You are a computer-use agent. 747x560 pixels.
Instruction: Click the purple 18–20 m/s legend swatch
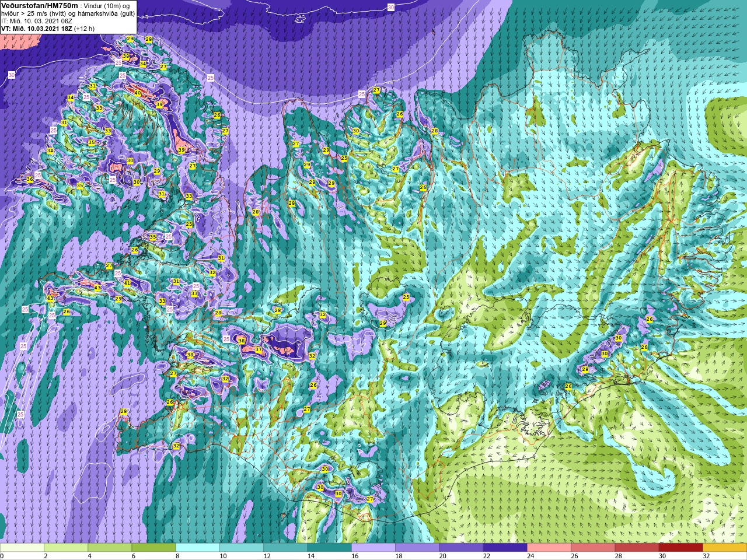[417, 548]
